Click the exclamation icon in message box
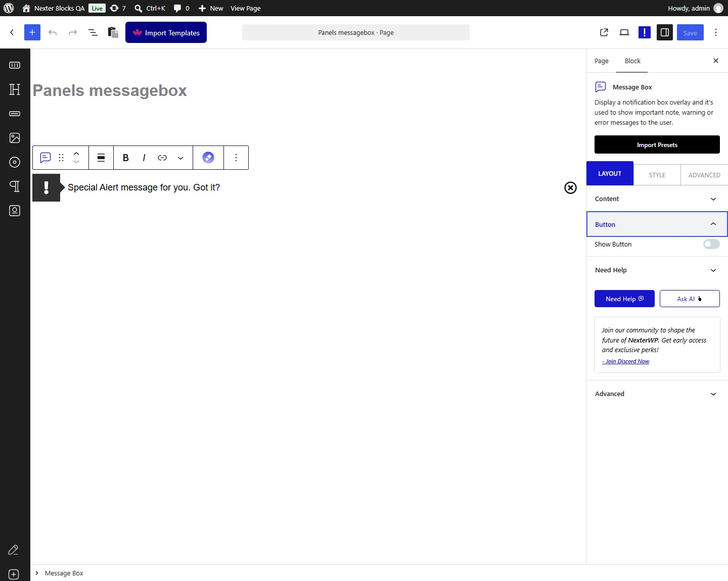The image size is (728, 581). click(47, 187)
